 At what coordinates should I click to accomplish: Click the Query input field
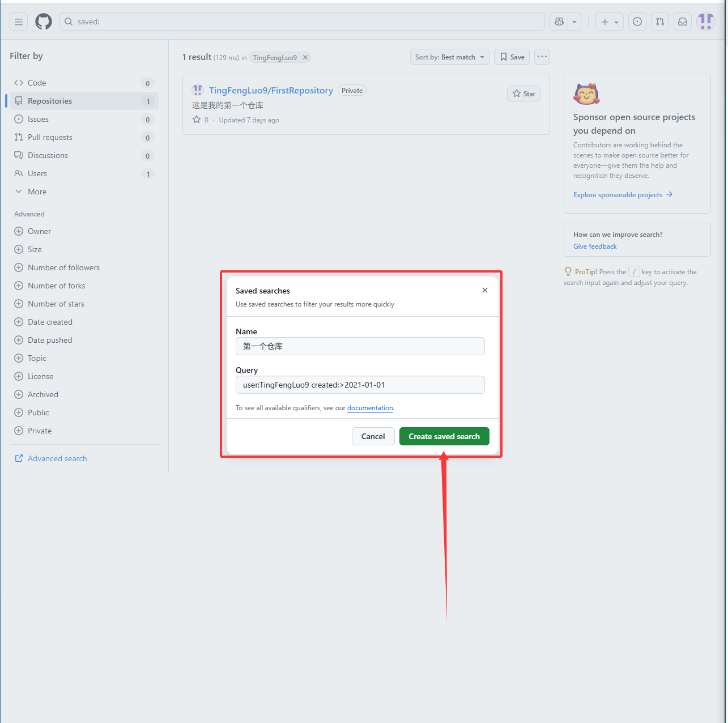360,385
